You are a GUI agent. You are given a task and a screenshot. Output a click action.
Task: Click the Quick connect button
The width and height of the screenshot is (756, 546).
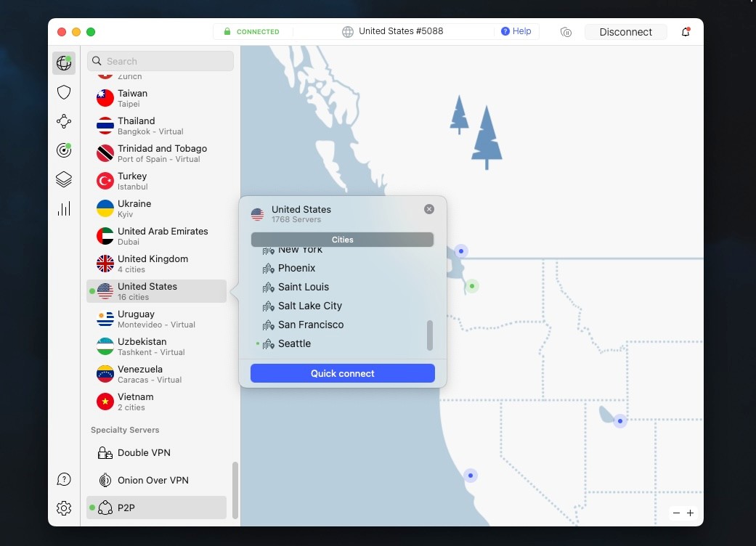[342, 373]
